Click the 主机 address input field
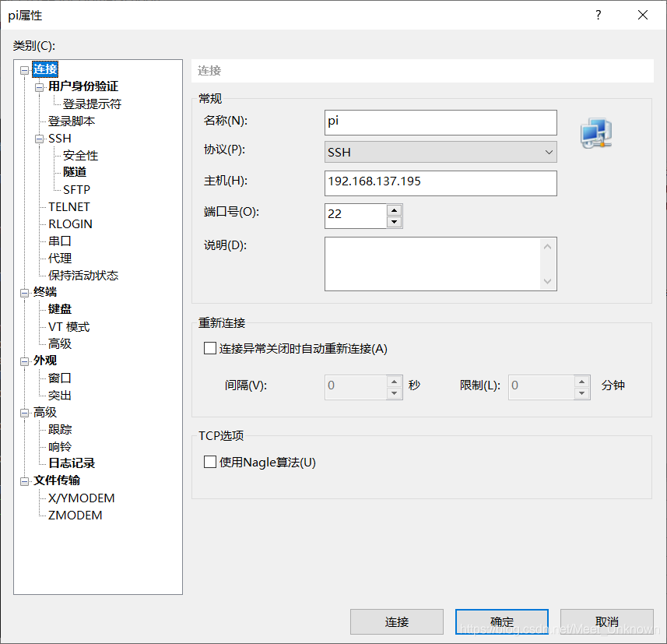667x644 pixels. tap(441, 183)
